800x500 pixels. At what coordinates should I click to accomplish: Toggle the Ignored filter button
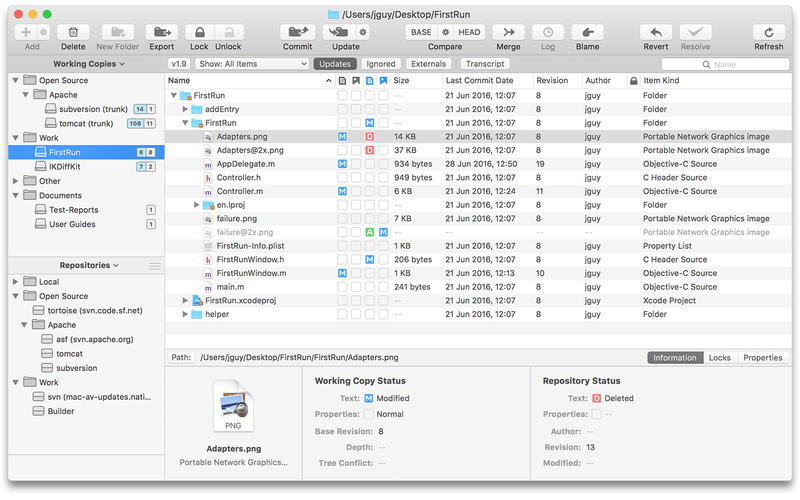381,64
